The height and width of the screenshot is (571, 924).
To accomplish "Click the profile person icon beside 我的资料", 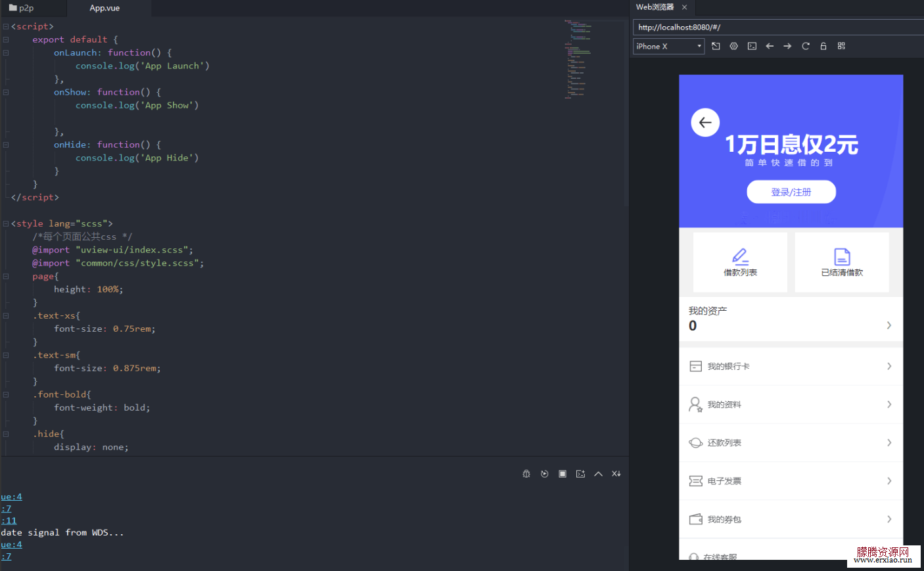I will tap(695, 404).
